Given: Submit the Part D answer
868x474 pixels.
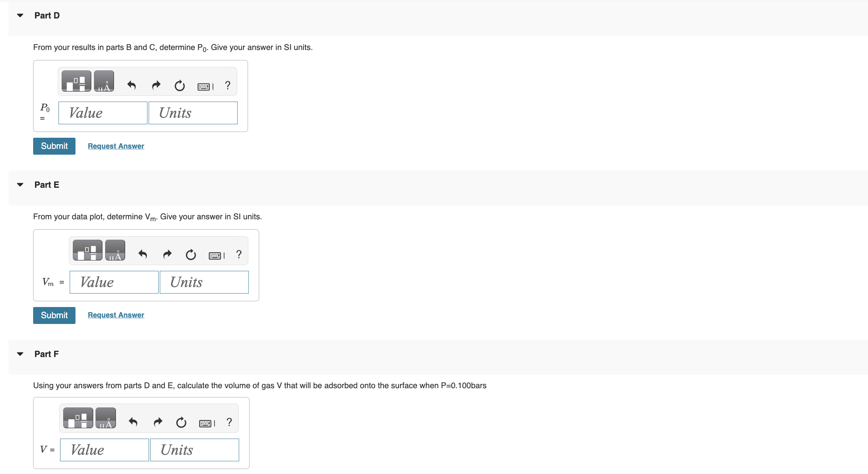Looking at the screenshot, I should point(54,146).
